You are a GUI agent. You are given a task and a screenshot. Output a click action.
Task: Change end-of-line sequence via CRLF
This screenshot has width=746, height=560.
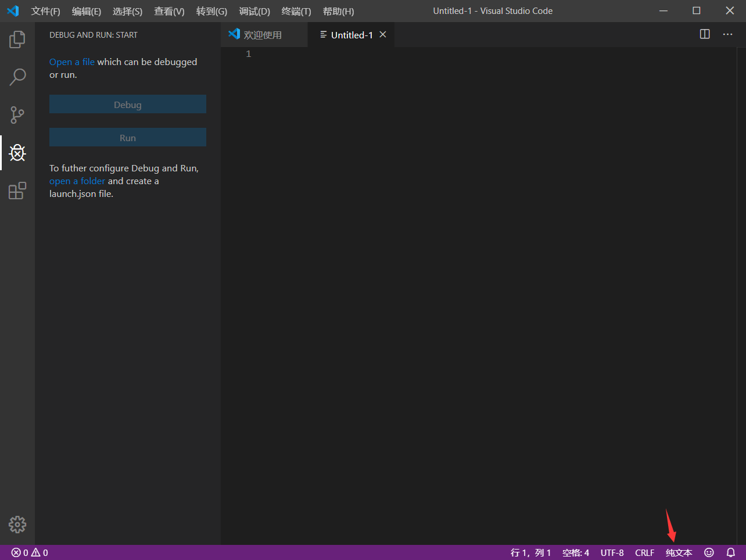click(x=645, y=552)
